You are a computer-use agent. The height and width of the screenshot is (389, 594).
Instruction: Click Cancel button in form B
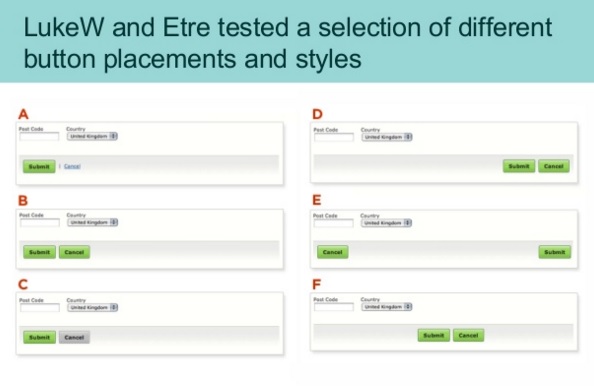tap(74, 252)
